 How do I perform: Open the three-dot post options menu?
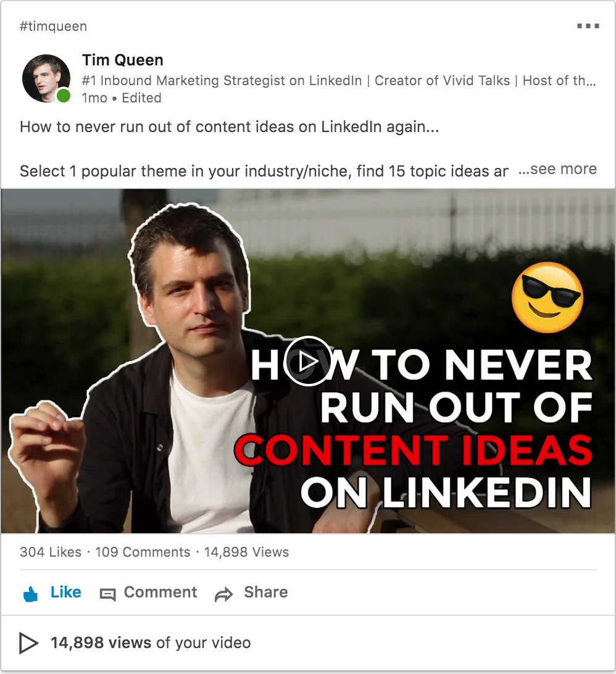[588, 27]
